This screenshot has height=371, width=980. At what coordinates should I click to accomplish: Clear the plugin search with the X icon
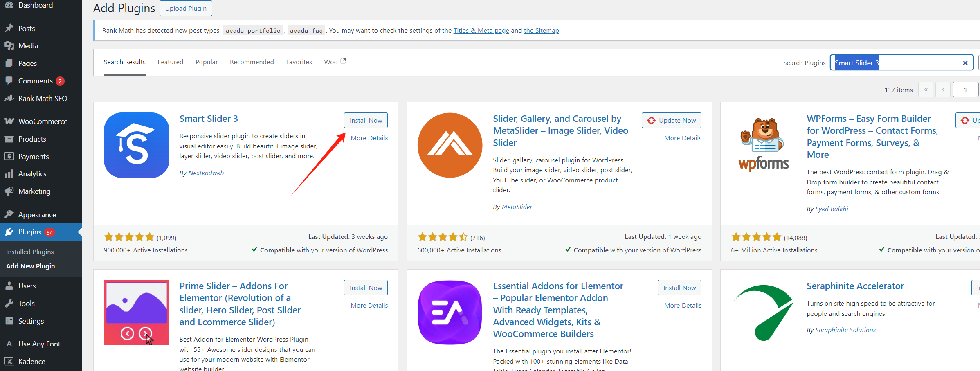click(x=965, y=63)
